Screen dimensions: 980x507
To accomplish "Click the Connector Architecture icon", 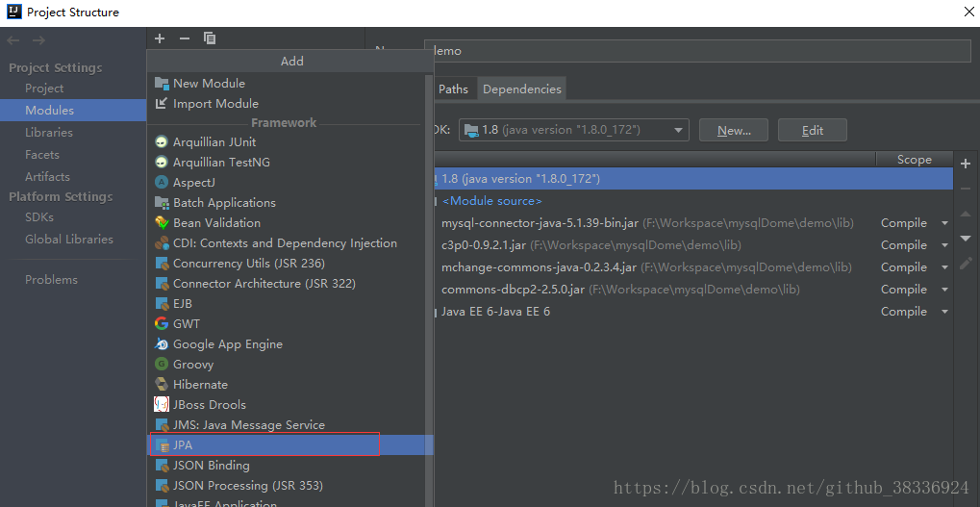I will pos(162,283).
